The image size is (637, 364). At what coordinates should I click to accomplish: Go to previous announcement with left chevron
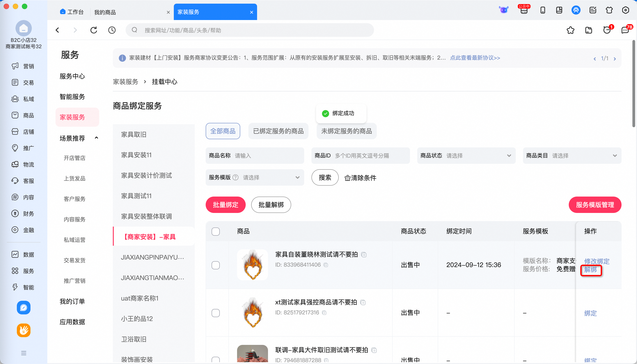coord(595,59)
